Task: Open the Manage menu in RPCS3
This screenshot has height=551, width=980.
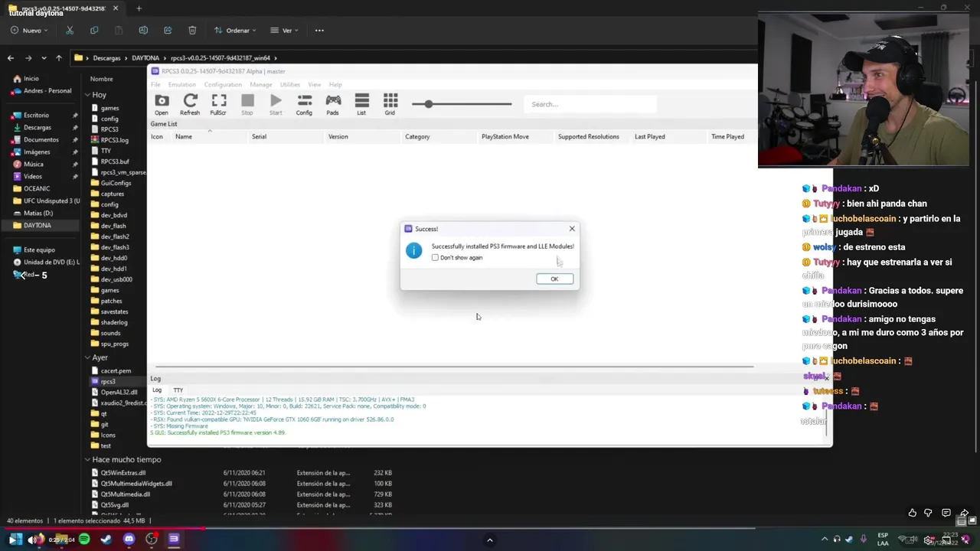Action: [x=261, y=84]
